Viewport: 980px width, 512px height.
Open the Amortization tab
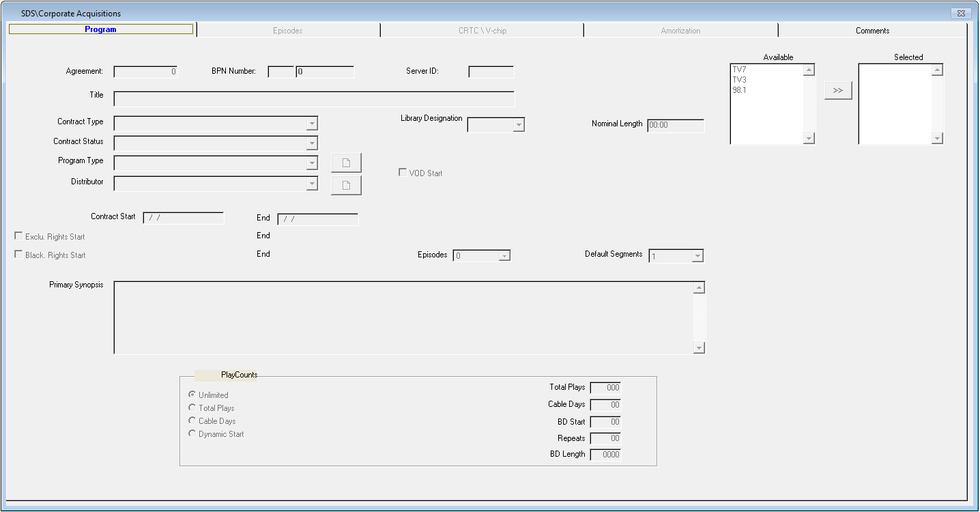point(680,31)
